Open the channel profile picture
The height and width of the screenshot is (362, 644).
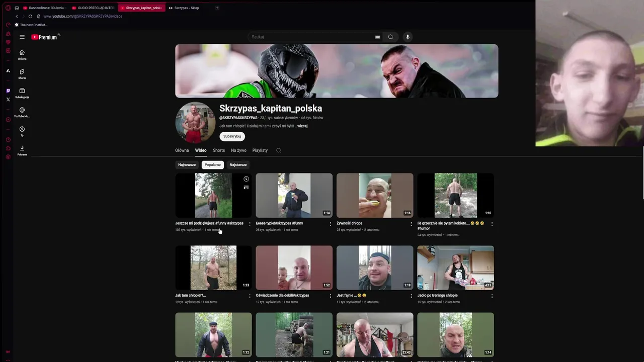195,123
